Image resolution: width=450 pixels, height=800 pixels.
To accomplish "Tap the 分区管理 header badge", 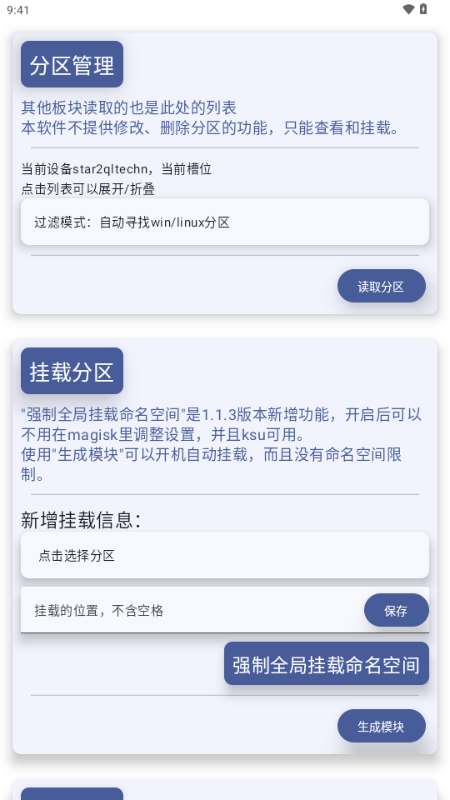I will coord(72,64).
